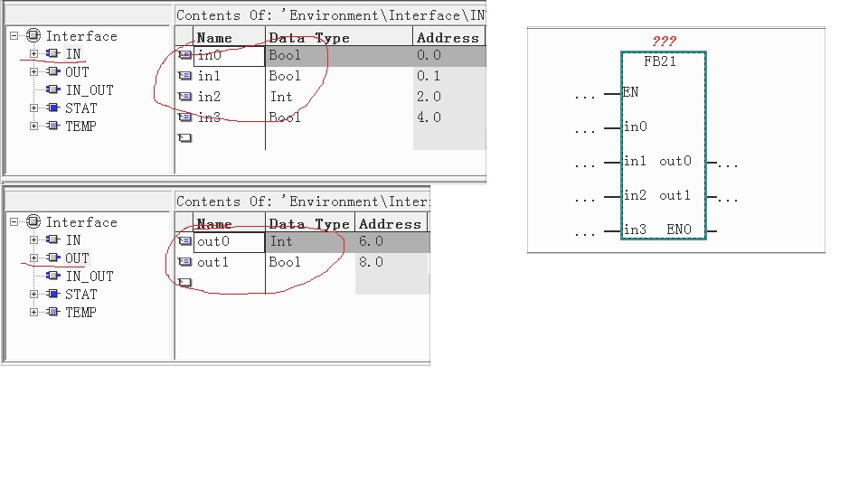The image size is (868, 497).
Task: Select the Interface root icon in the upper tree
Action: point(33,36)
